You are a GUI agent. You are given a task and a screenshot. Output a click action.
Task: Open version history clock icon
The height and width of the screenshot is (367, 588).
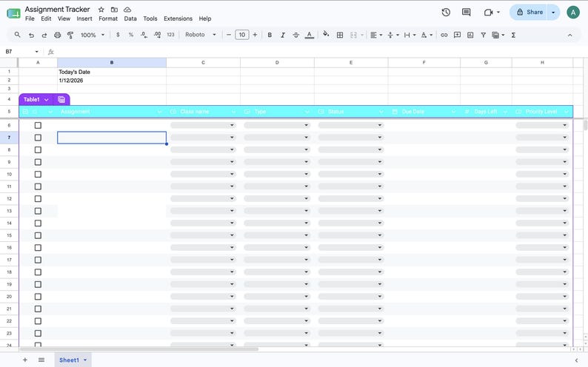[x=446, y=13]
